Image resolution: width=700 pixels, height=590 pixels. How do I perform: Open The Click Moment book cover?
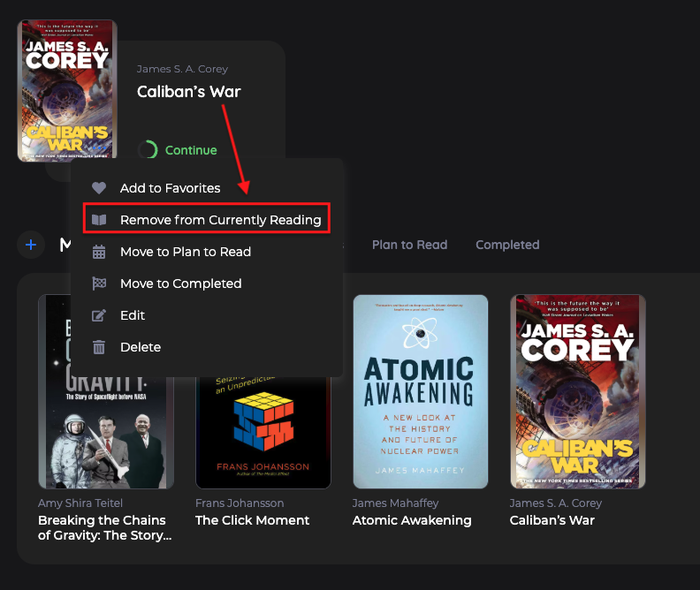(263, 433)
